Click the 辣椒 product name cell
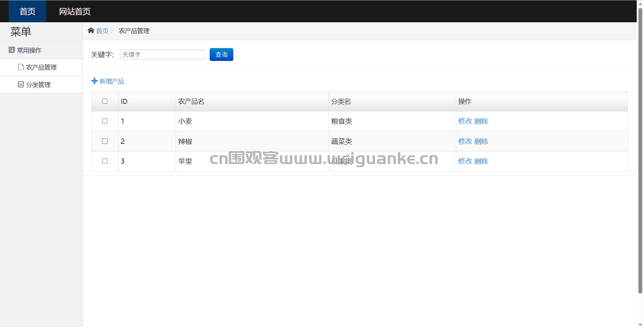 252,141
